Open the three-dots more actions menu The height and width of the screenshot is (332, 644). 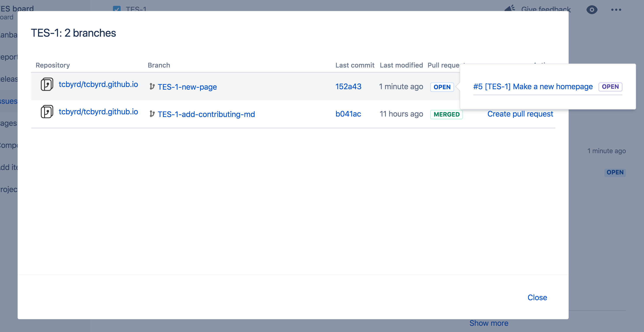coord(616,10)
